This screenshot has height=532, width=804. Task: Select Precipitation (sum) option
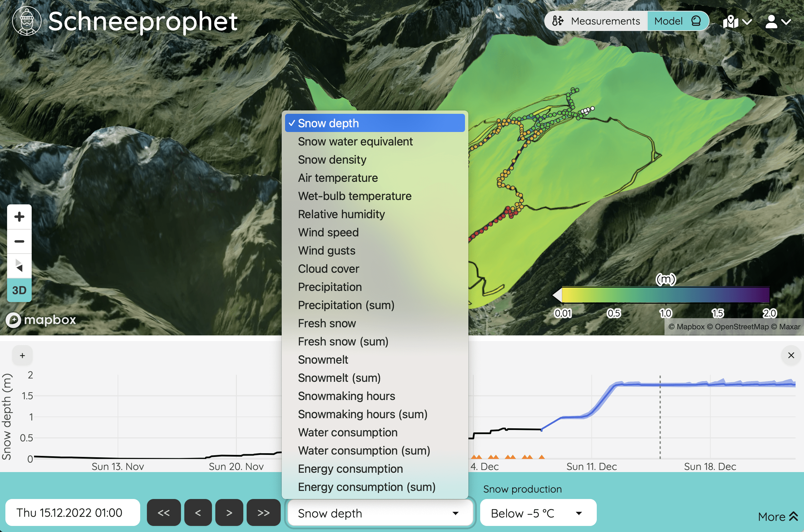coord(375,305)
